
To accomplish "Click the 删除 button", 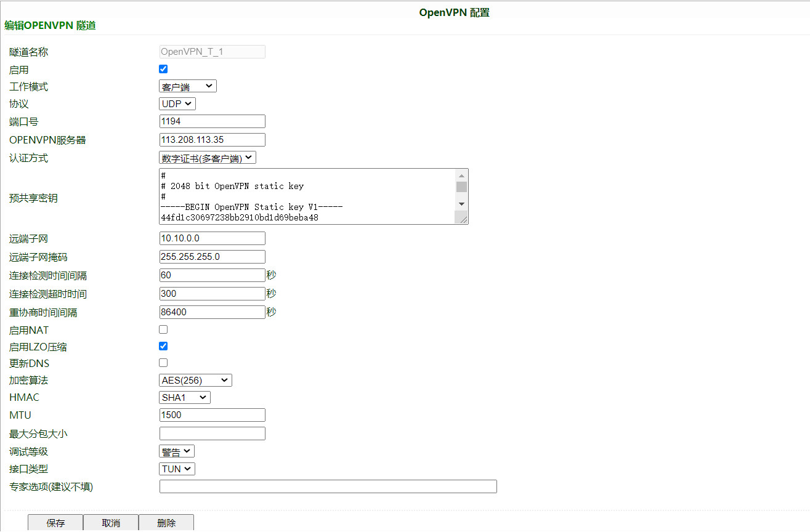I will tap(166, 523).
